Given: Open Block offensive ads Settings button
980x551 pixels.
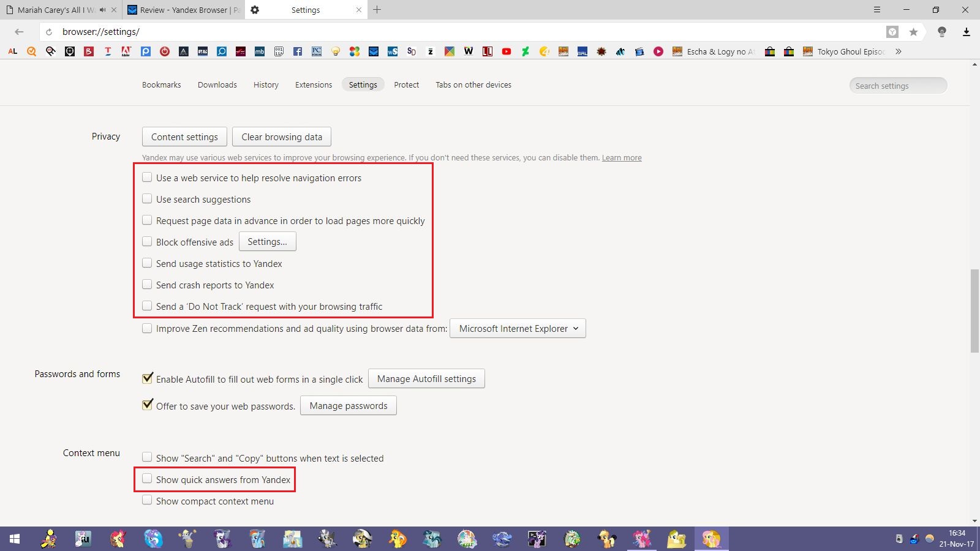Looking at the screenshot, I should pyautogui.click(x=267, y=242).
